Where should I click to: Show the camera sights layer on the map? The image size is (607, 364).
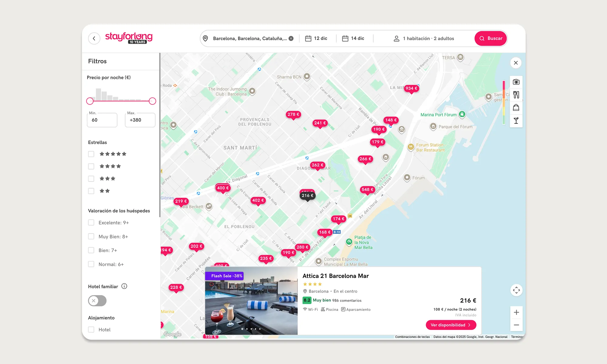516,82
